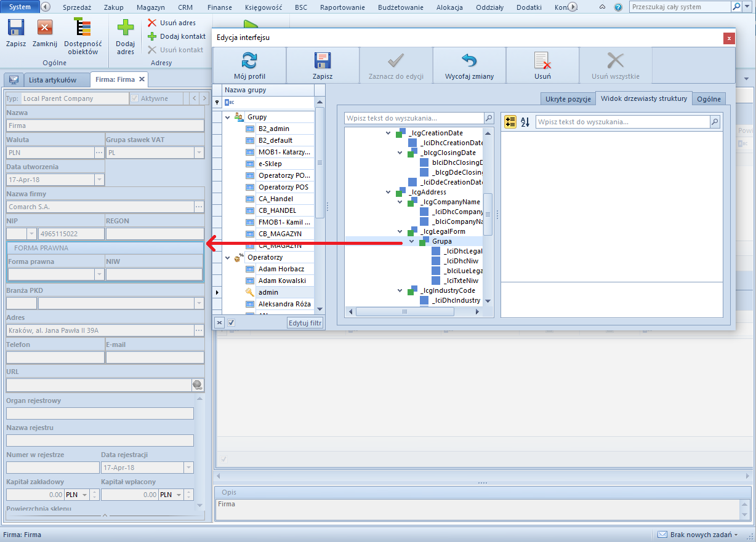
Task: Toggle the filter enabled checkbox beside Edytuj filtr
Action: [231, 322]
